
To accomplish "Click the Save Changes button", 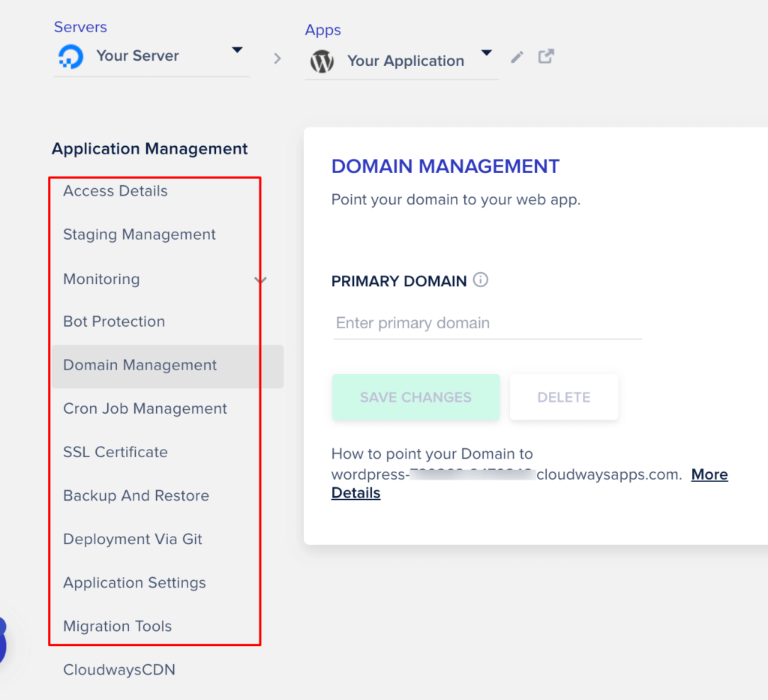I will click(x=415, y=397).
